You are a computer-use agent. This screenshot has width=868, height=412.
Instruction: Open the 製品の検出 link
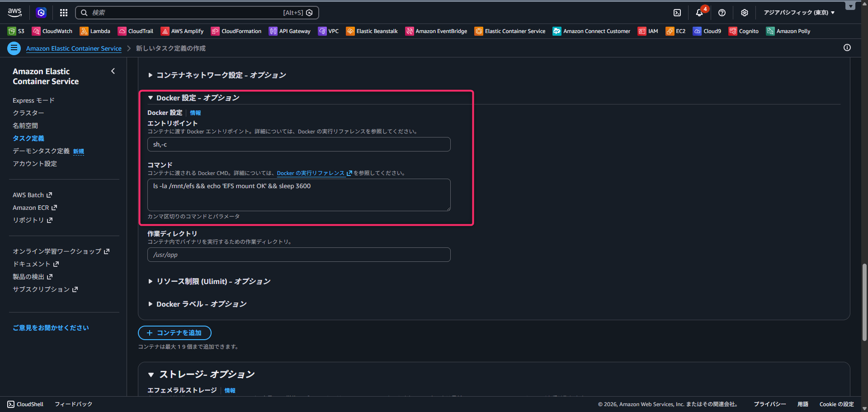point(33,277)
